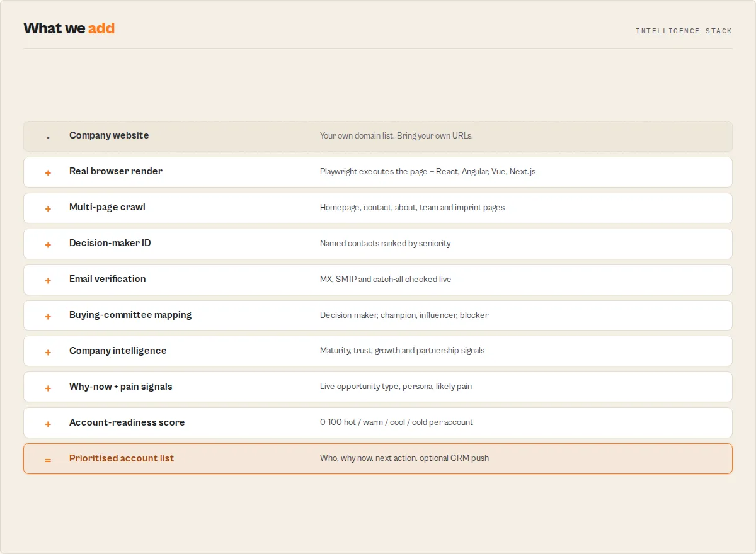Click 'Named contacts ranked by seniority' text
Screen dimensions: 756x554
[386, 243]
